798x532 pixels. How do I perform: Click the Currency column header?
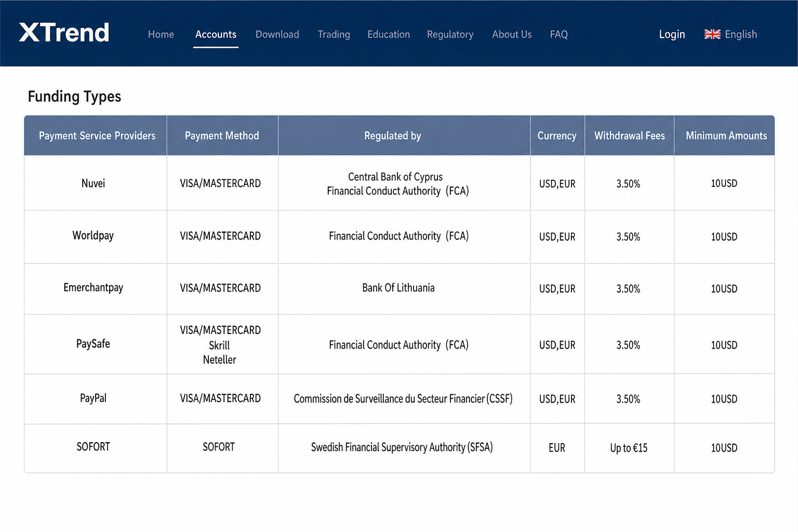click(x=557, y=136)
